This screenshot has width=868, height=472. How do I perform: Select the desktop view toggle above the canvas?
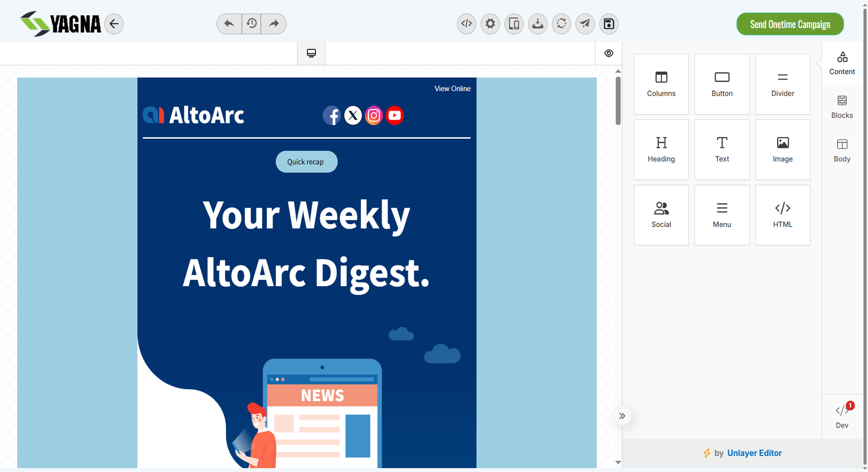coord(311,53)
